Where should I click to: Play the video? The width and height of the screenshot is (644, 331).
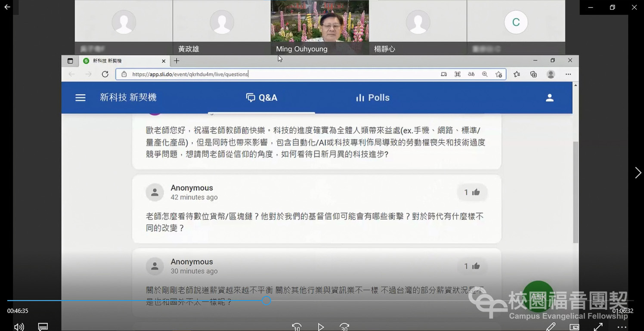[x=321, y=327]
